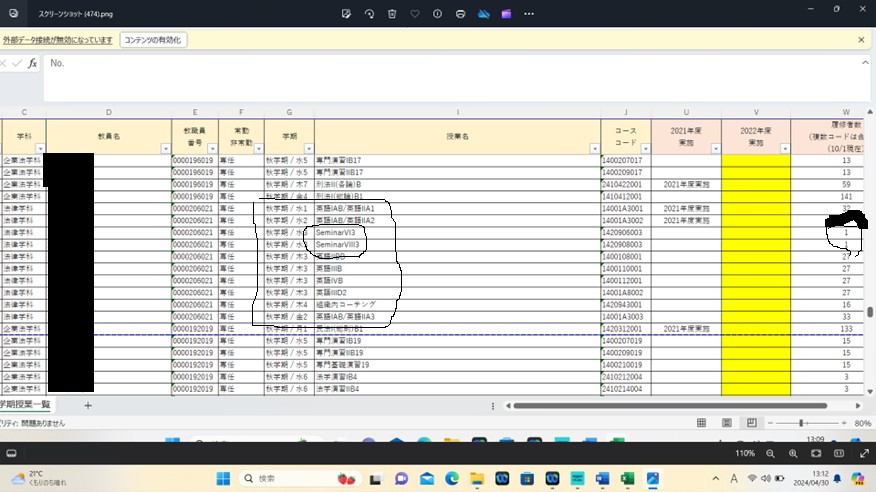Rotate the photo

[369, 14]
